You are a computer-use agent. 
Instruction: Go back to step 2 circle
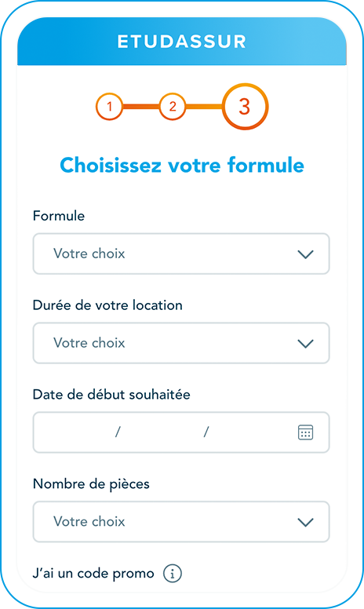click(x=173, y=106)
